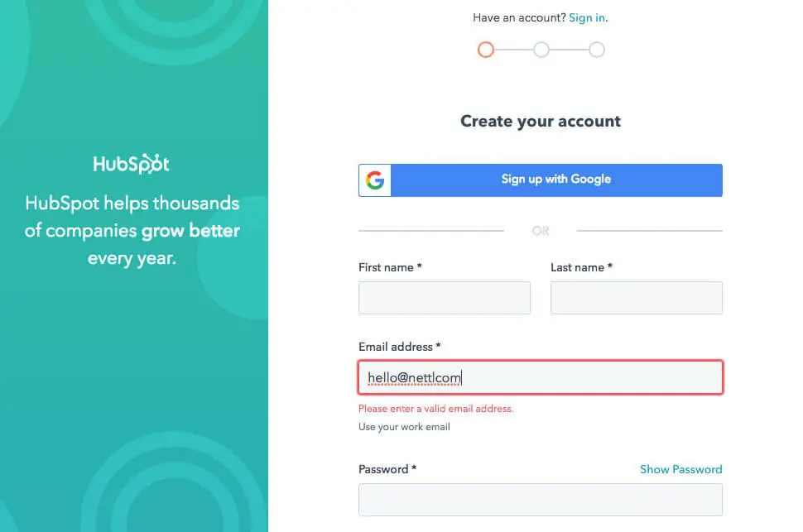Select the last progress step circle
This screenshot has width=803, height=532.
[x=597, y=50]
